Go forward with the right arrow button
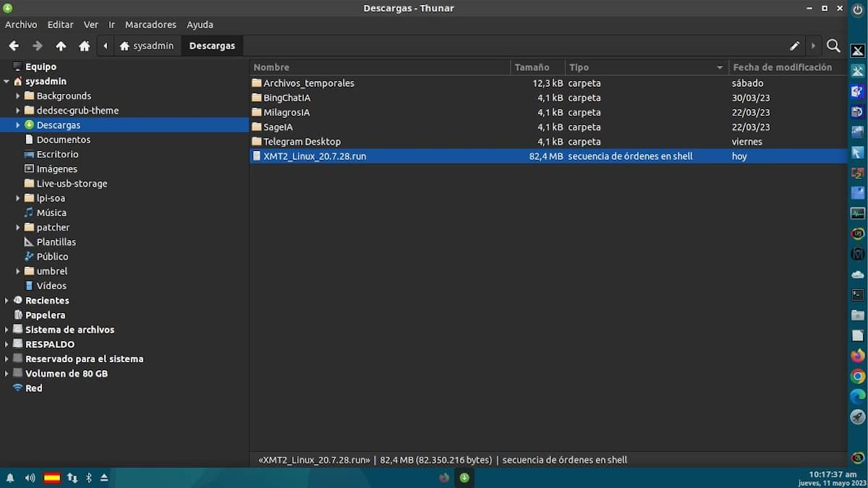 (38, 46)
